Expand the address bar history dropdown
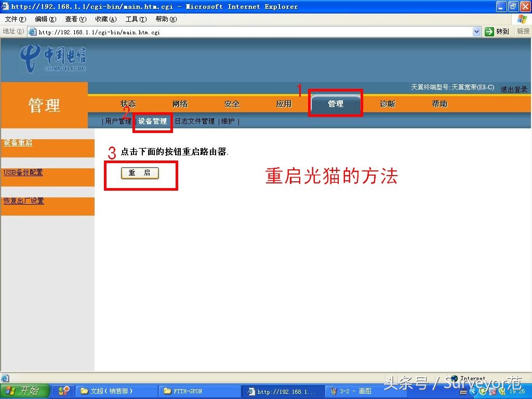The image size is (532, 399). 477,31
